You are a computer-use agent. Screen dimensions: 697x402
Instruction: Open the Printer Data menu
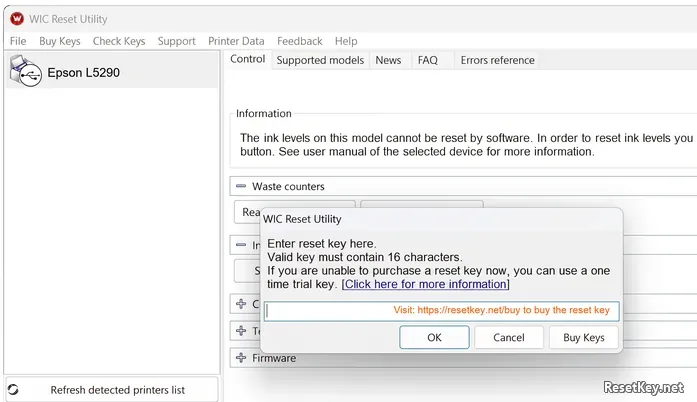(236, 41)
